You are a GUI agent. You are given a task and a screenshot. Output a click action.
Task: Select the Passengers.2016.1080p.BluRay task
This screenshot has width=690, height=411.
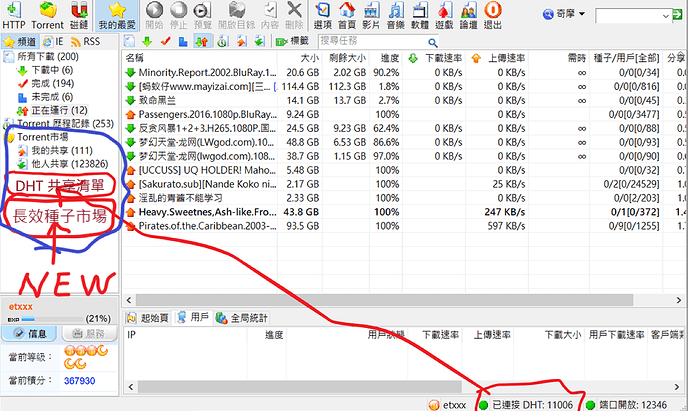(x=405, y=114)
